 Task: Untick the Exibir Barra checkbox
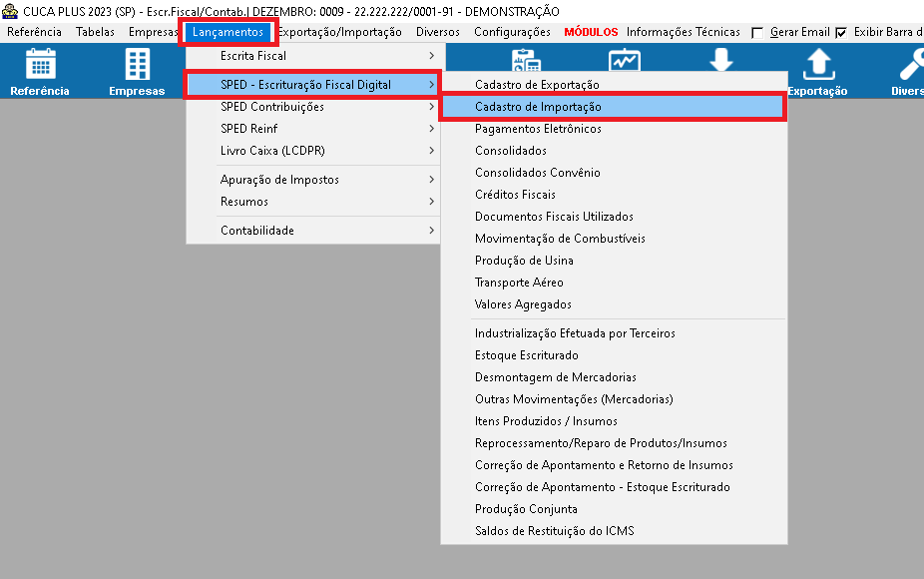(841, 32)
